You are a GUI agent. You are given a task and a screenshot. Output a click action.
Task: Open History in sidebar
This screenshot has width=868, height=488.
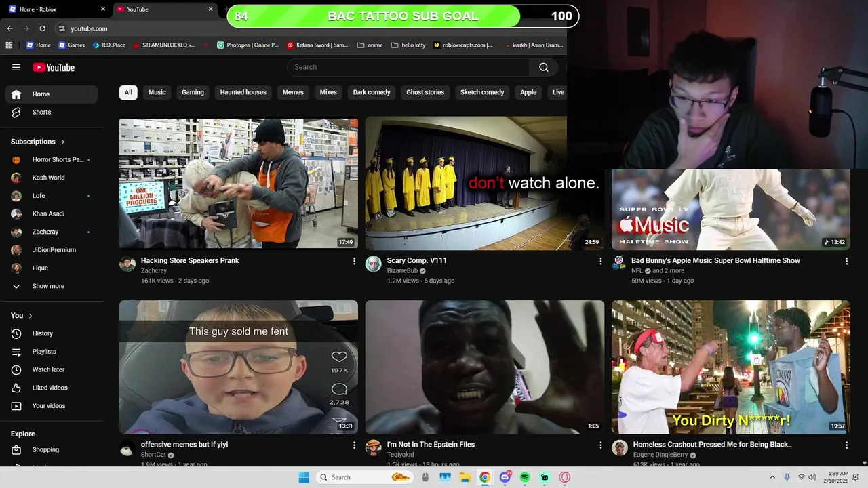pos(52,333)
